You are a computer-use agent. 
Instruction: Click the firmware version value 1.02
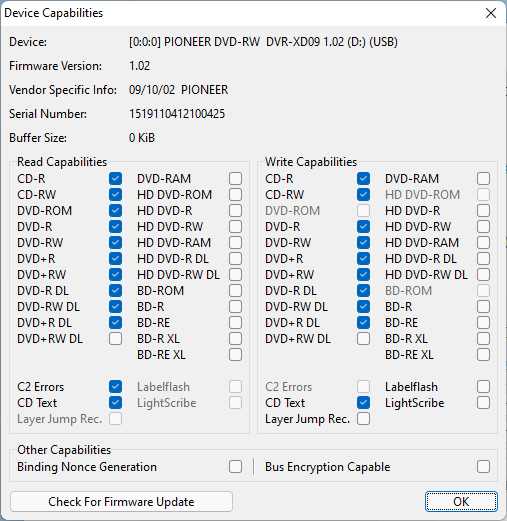(139, 66)
